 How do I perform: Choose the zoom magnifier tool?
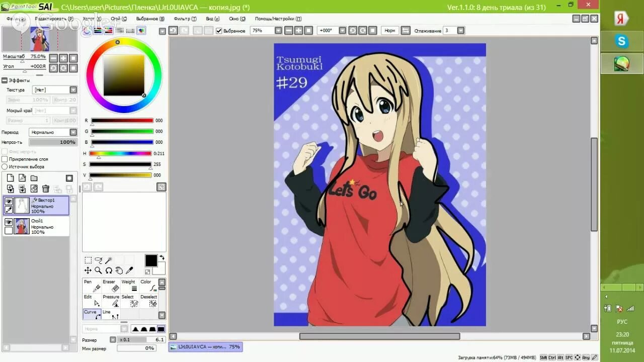[98, 270]
